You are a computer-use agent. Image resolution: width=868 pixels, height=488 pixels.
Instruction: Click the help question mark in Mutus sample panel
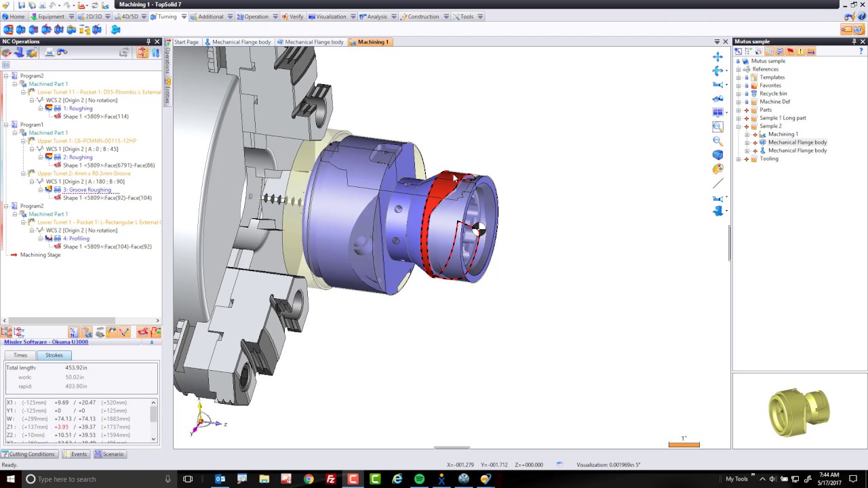861,52
